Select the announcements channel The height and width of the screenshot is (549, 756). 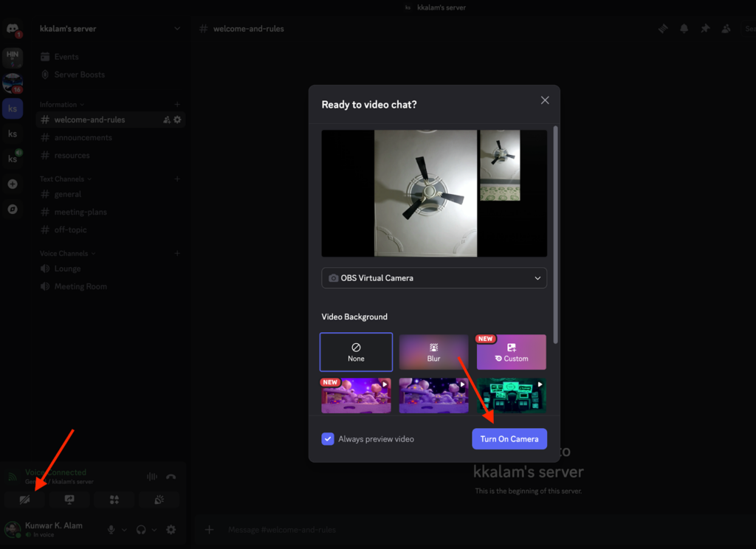click(83, 137)
